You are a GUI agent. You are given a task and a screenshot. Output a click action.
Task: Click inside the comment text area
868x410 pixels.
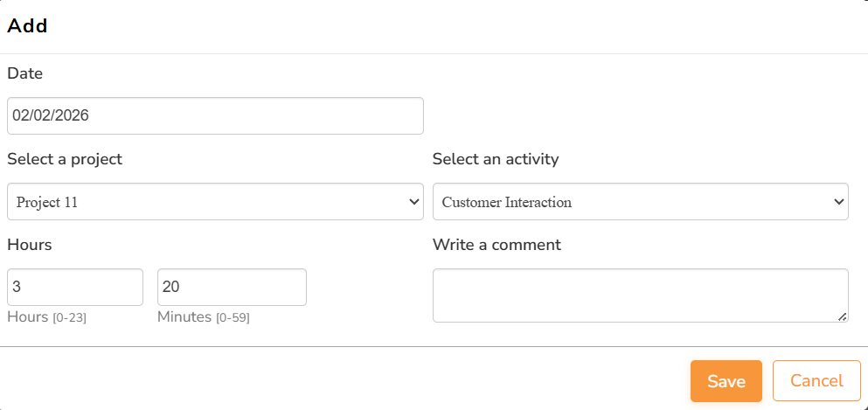click(640, 295)
